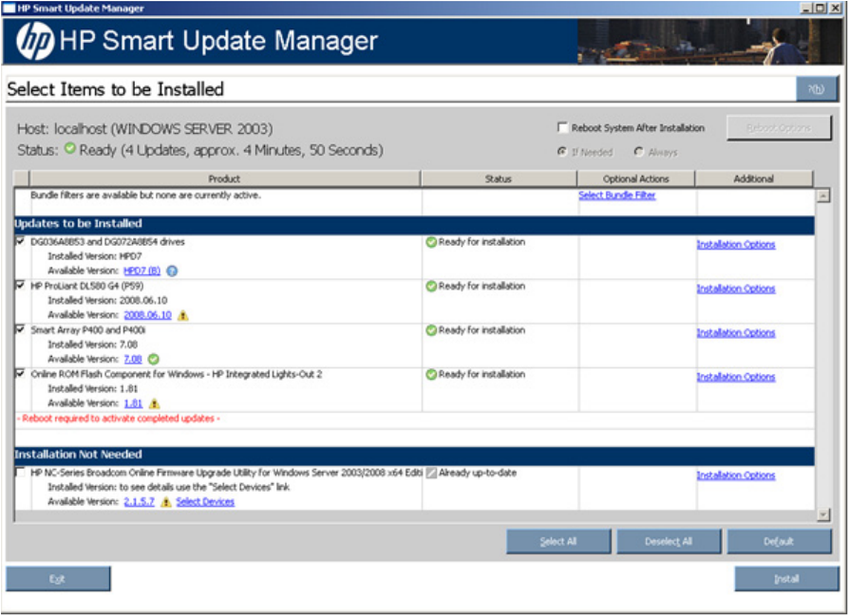The image size is (849, 616).
Task: Click the Product column header
Action: (x=224, y=178)
